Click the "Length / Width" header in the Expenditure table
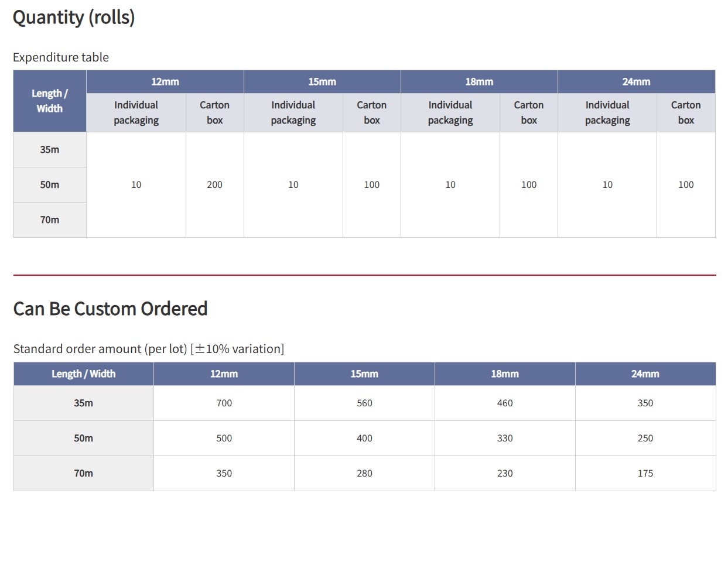 pos(50,101)
